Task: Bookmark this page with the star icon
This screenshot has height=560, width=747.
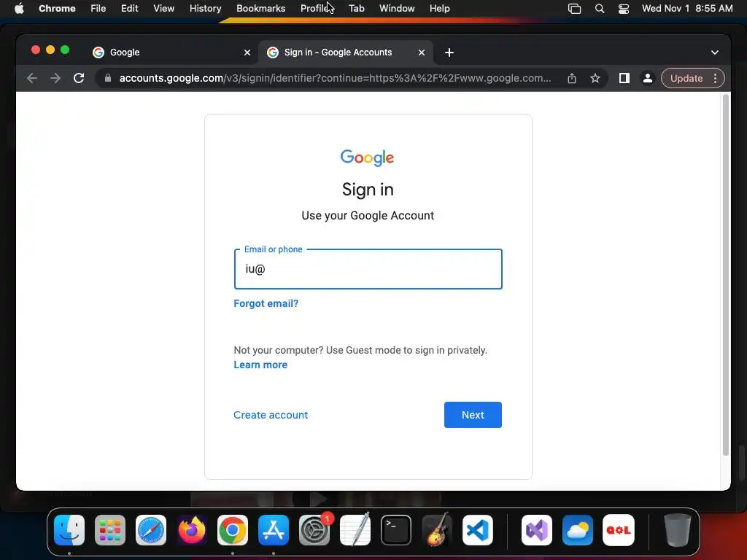Action: coord(595,78)
